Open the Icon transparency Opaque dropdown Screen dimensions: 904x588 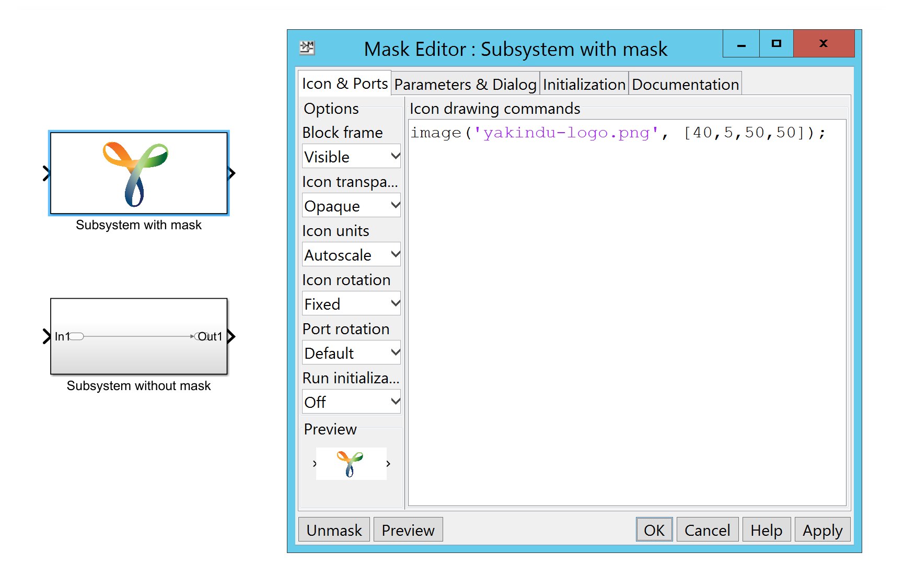click(351, 205)
